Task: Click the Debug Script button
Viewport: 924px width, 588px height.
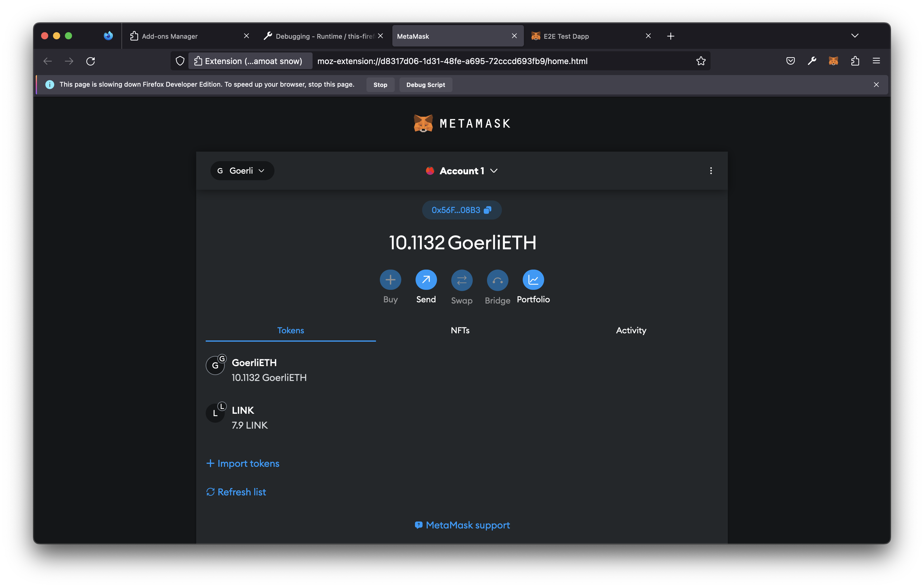Action: [x=426, y=85]
